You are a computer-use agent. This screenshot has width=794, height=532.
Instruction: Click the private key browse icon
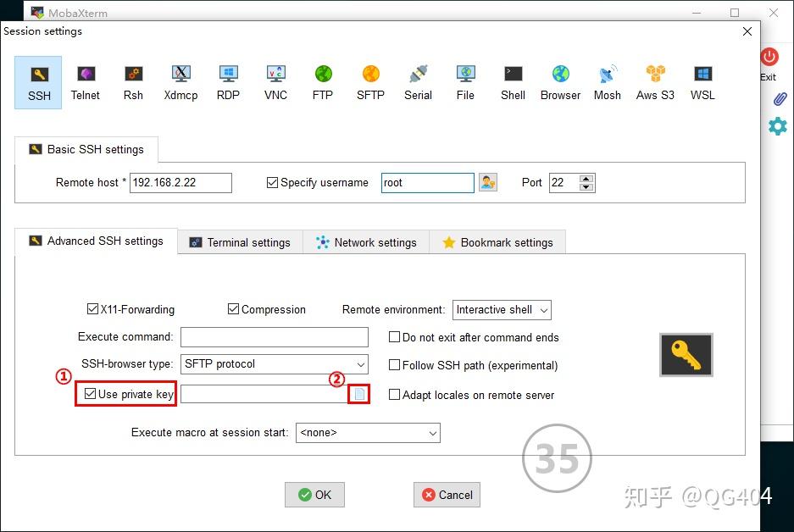[x=358, y=393]
